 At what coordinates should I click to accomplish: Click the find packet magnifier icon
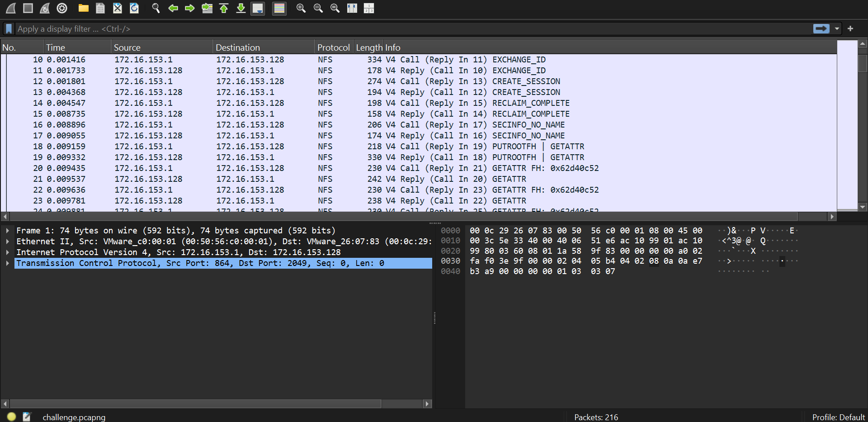(156, 8)
